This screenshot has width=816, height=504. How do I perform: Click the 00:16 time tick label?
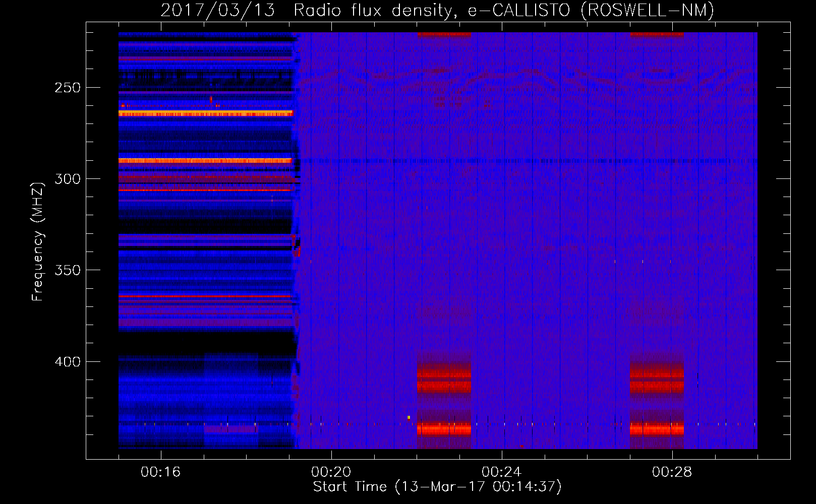click(161, 472)
